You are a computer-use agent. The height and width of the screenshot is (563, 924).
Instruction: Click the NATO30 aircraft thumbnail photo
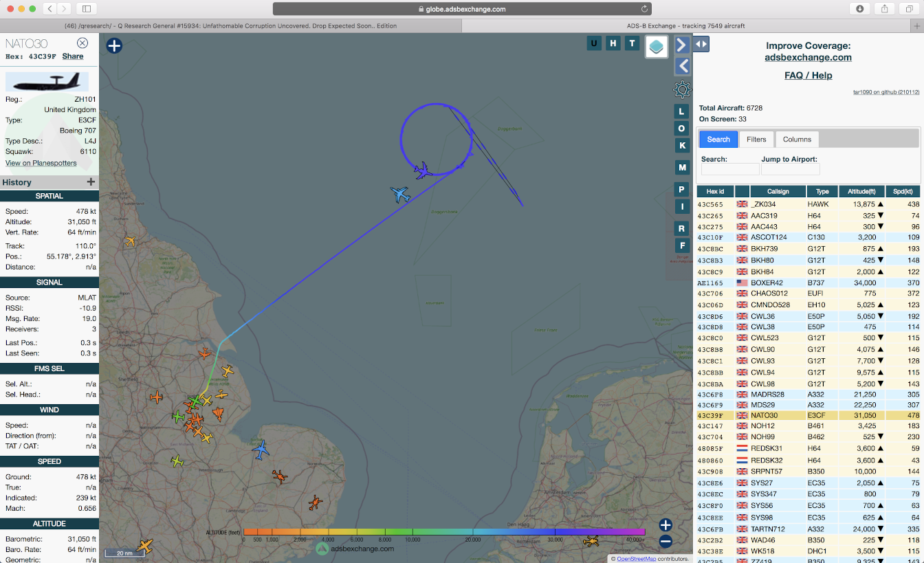(47, 82)
